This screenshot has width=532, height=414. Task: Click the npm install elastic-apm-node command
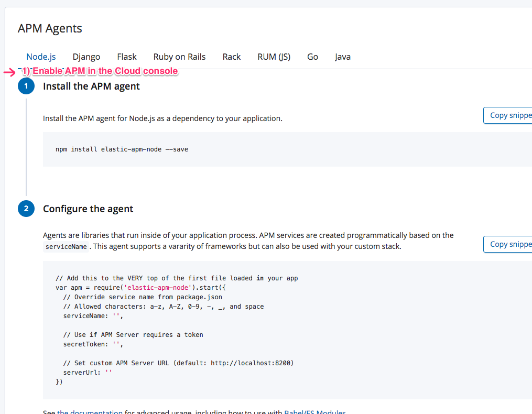point(122,149)
